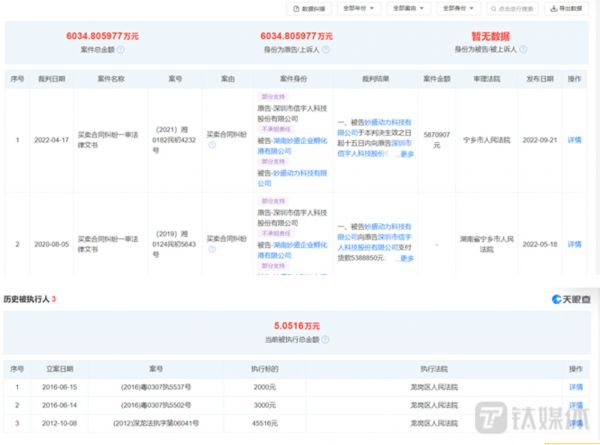Open the 全部案由 case cause dropdown
The width and height of the screenshot is (600, 445).
pyautogui.click(x=405, y=8)
